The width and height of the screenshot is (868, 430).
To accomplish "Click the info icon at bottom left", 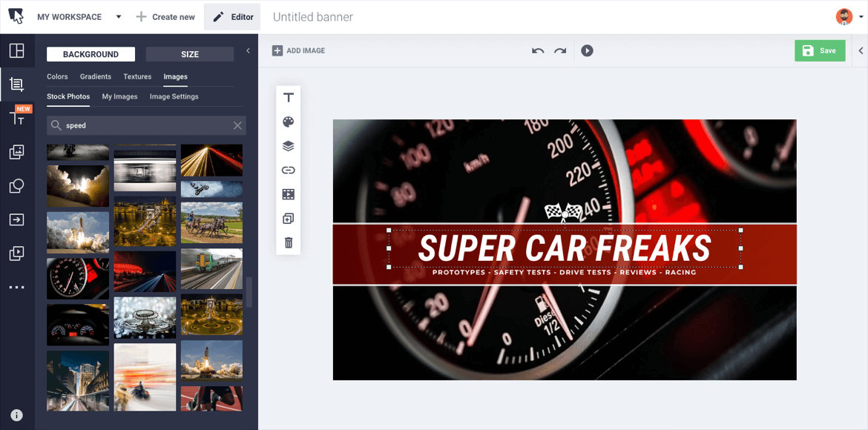I will 16,414.
